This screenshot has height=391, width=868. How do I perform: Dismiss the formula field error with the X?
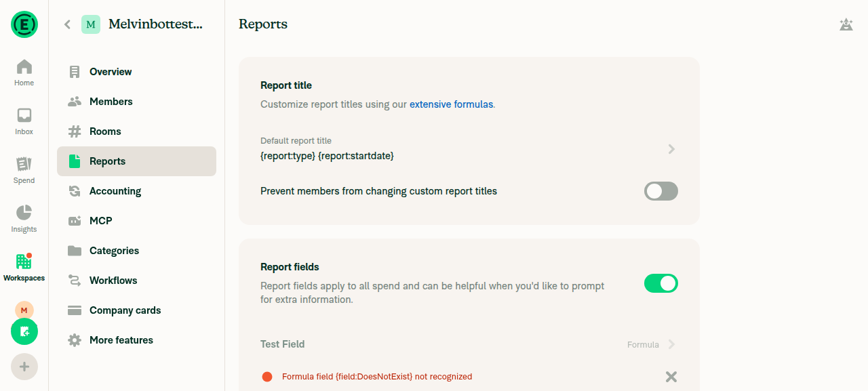[671, 377]
